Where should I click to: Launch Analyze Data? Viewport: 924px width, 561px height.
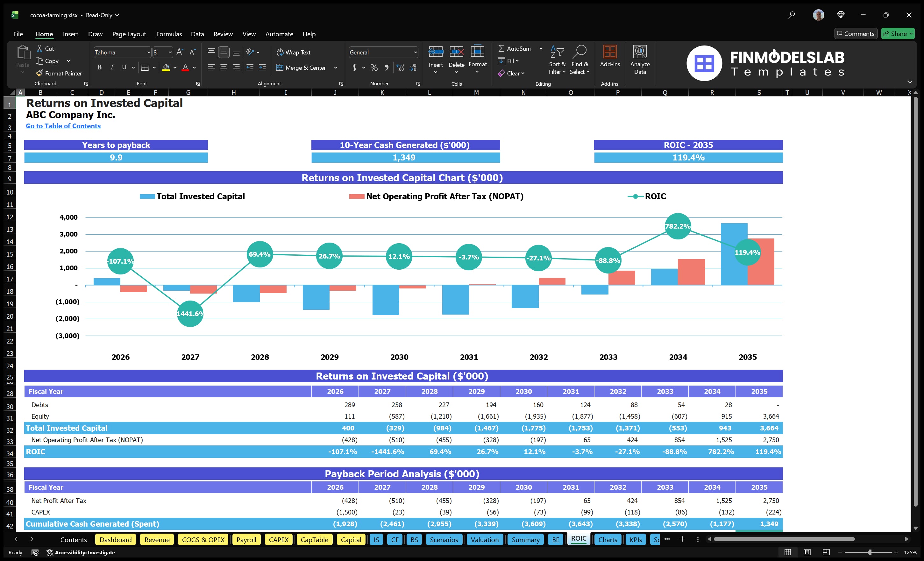640,60
